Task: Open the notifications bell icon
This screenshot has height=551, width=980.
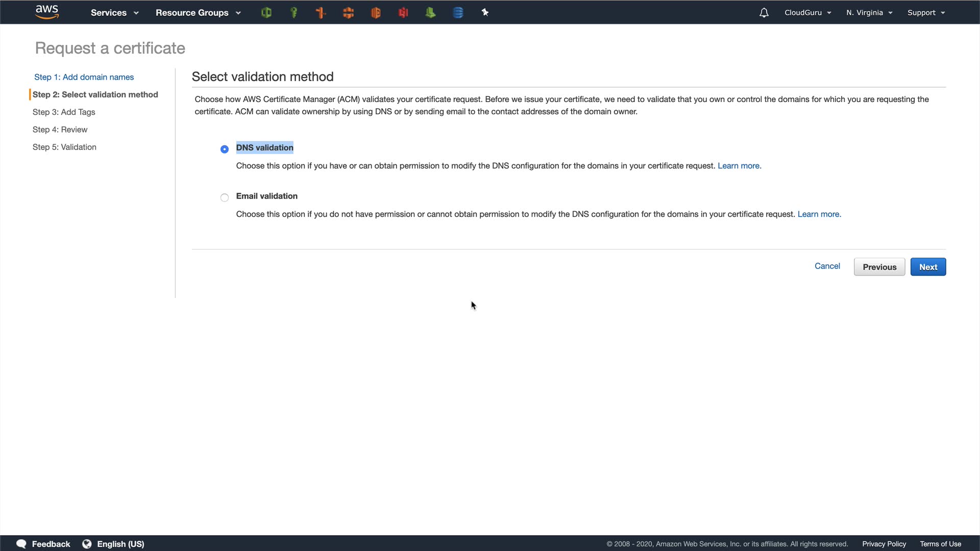Action: (764, 13)
